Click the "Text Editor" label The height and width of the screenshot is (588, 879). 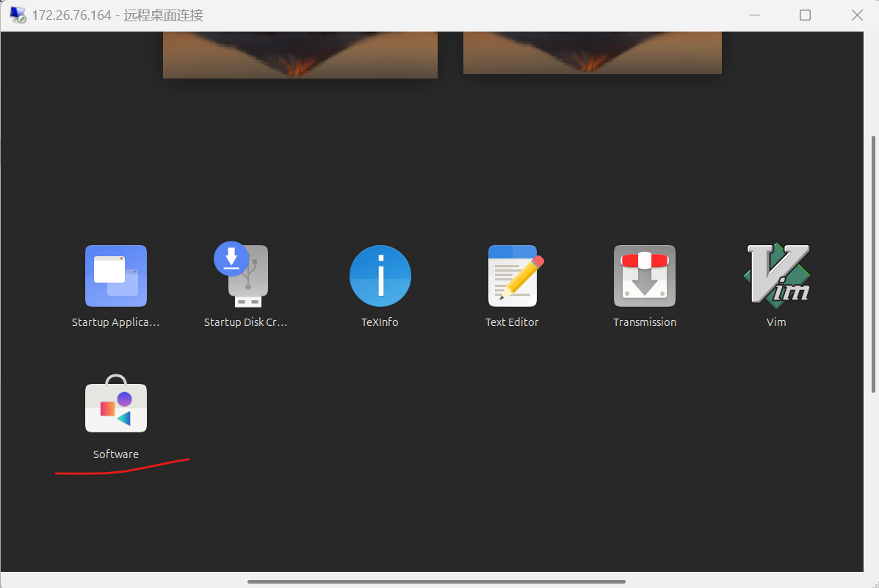coord(512,322)
